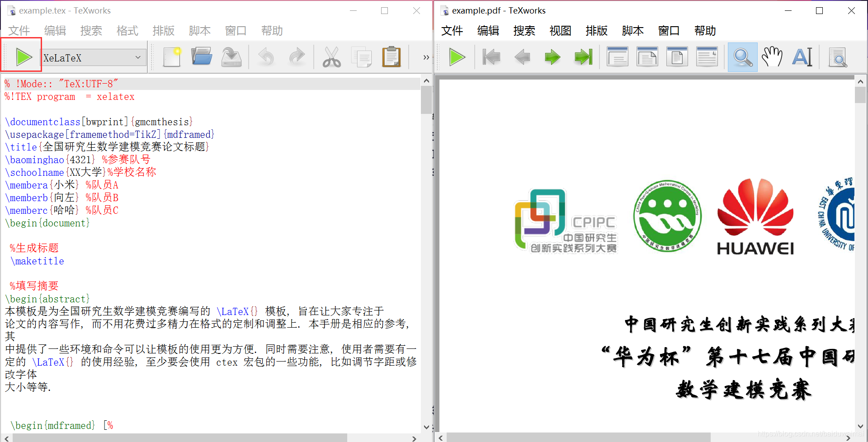Toggle the magnifier tool in the PDF viewer
Image resolution: width=868 pixels, height=442 pixels.
(x=742, y=56)
